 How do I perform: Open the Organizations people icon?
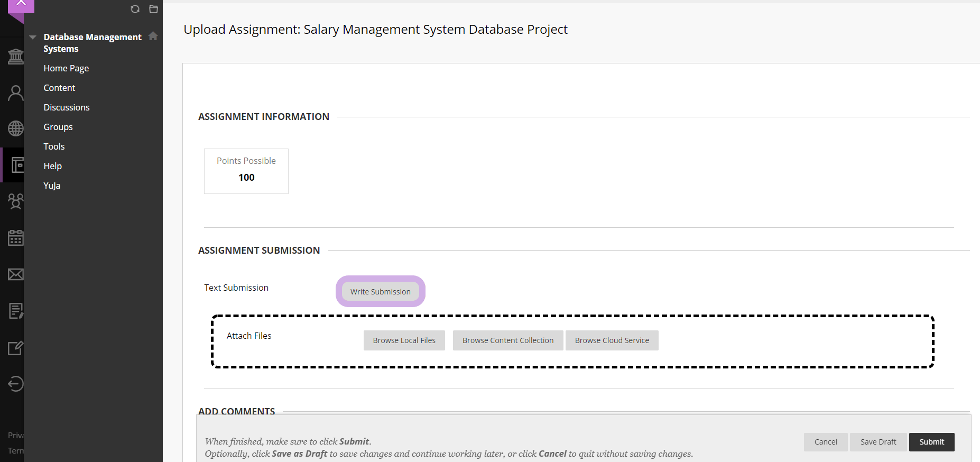[15, 201]
